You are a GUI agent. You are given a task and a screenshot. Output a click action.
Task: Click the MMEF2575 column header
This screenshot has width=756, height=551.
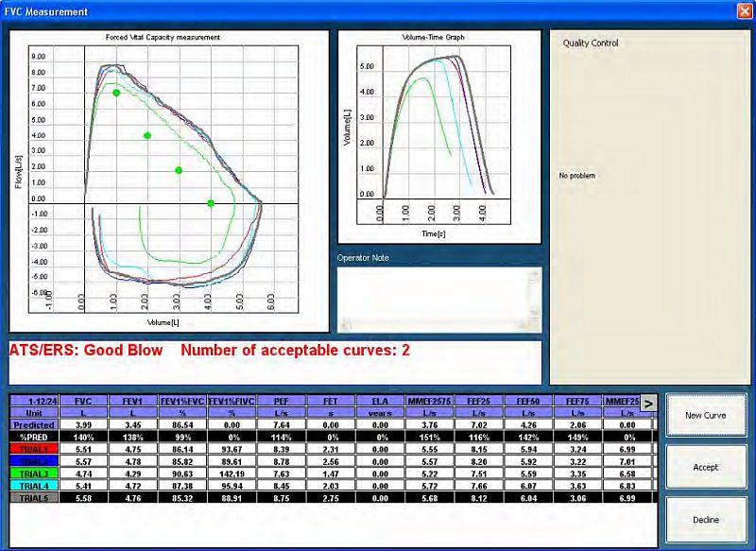430,401
